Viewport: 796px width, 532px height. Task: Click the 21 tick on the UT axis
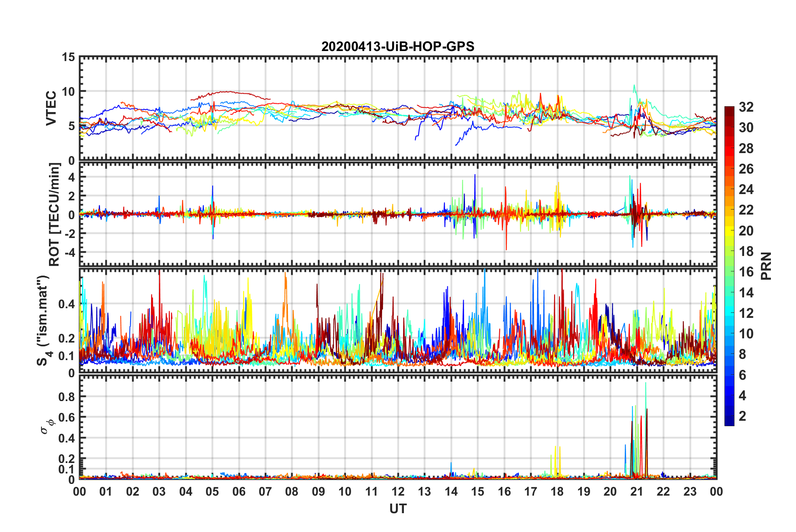[637, 491]
